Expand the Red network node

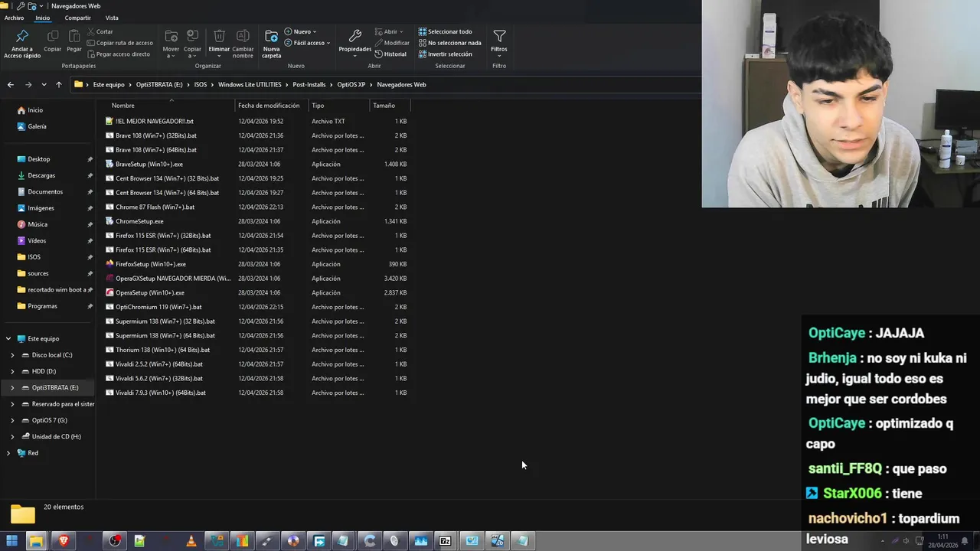point(8,453)
